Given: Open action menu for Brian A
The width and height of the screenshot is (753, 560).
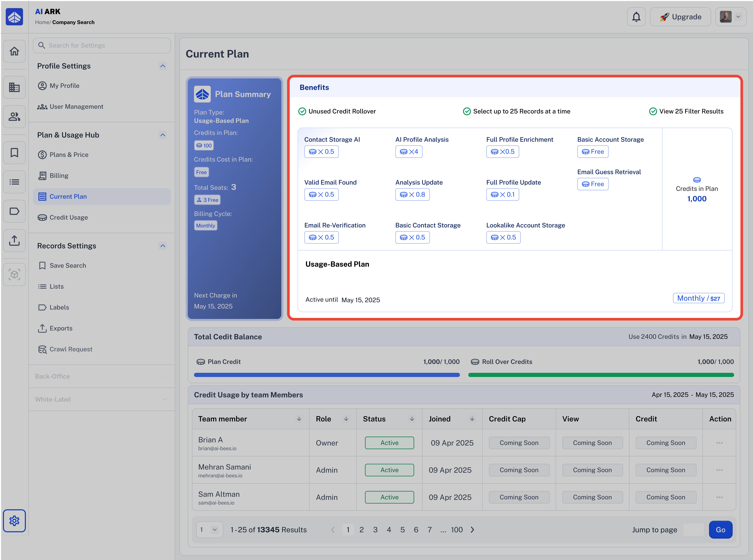Looking at the screenshot, I should click(x=719, y=443).
